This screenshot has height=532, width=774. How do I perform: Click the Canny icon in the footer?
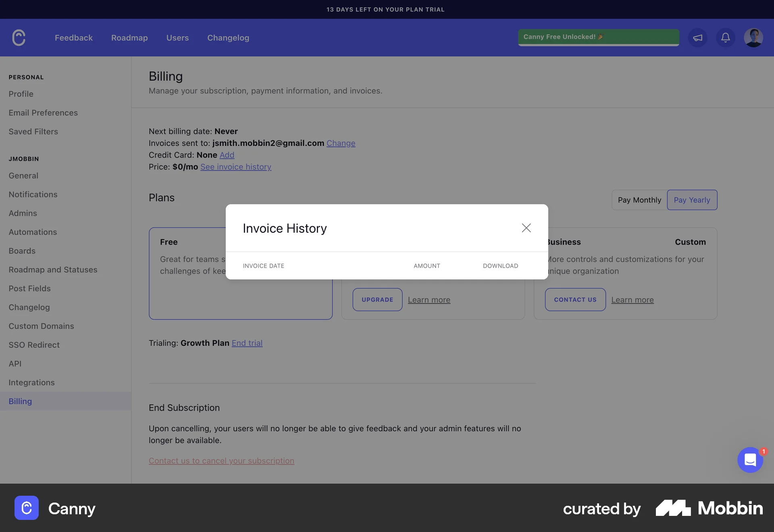pyautogui.click(x=26, y=508)
